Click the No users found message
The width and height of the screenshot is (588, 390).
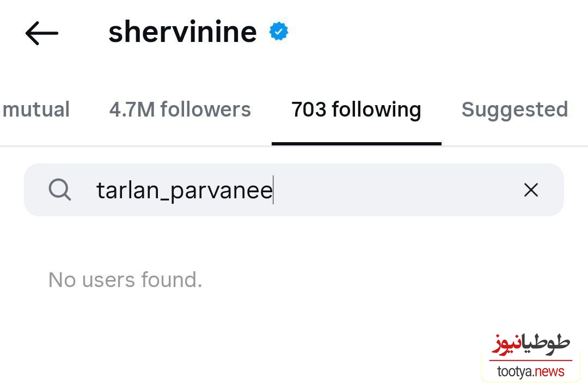[x=125, y=280]
